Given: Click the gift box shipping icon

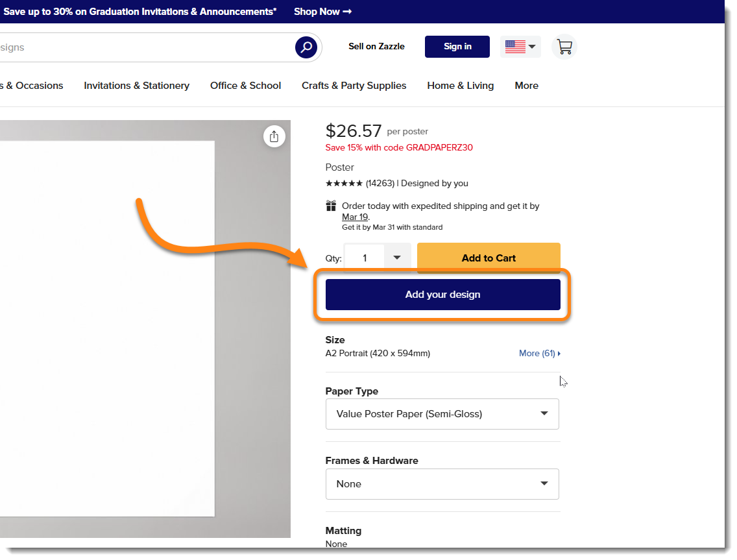Looking at the screenshot, I should point(331,206).
